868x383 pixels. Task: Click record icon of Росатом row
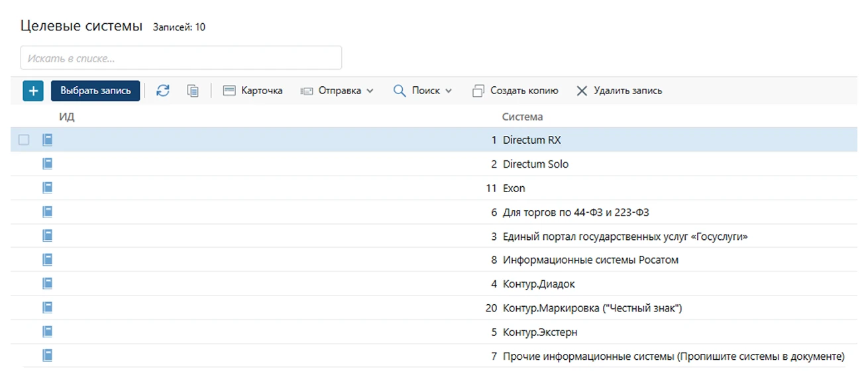pos(48,260)
